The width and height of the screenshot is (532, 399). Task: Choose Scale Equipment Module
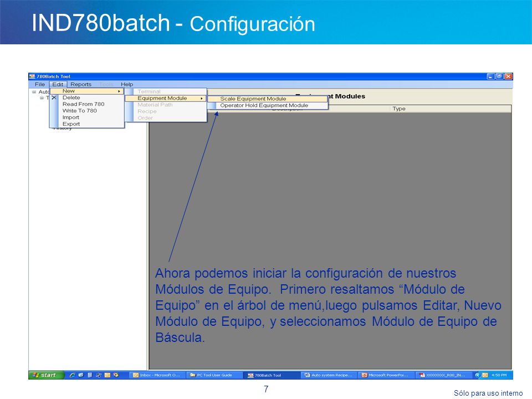point(268,99)
